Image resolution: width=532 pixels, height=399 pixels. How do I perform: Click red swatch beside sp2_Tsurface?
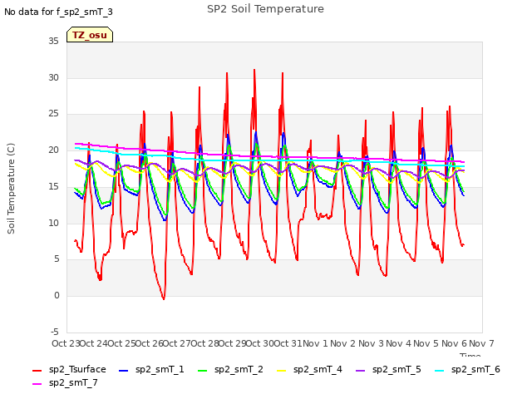[37, 371]
